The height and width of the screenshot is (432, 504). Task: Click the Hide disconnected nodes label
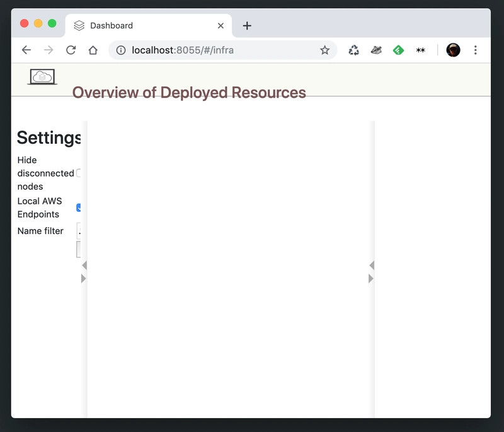click(x=45, y=173)
